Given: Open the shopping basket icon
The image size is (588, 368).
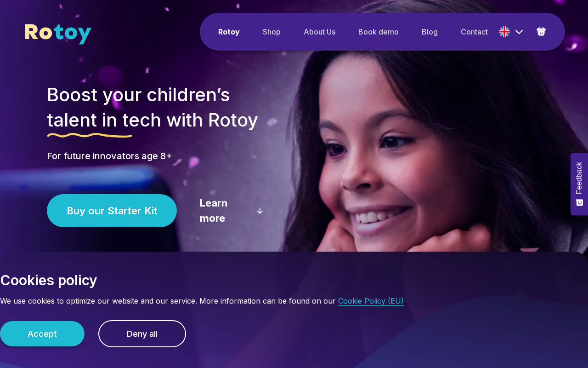Looking at the screenshot, I should [541, 31].
